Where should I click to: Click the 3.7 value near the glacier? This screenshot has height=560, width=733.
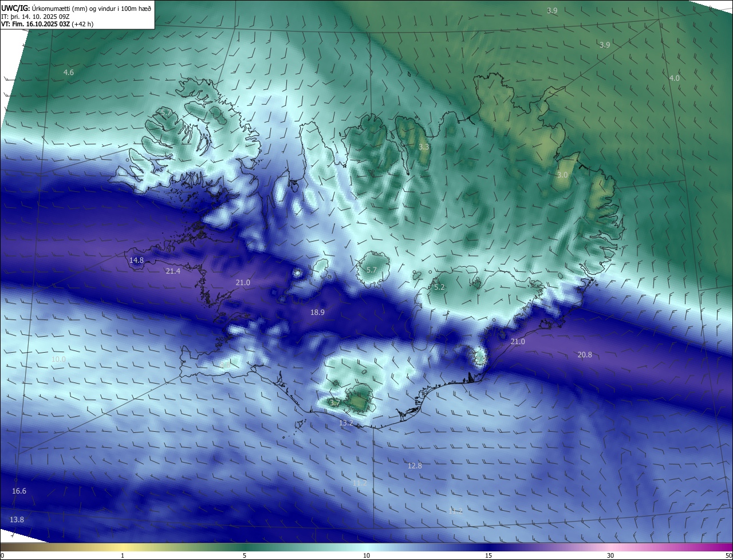click(x=335, y=403)
